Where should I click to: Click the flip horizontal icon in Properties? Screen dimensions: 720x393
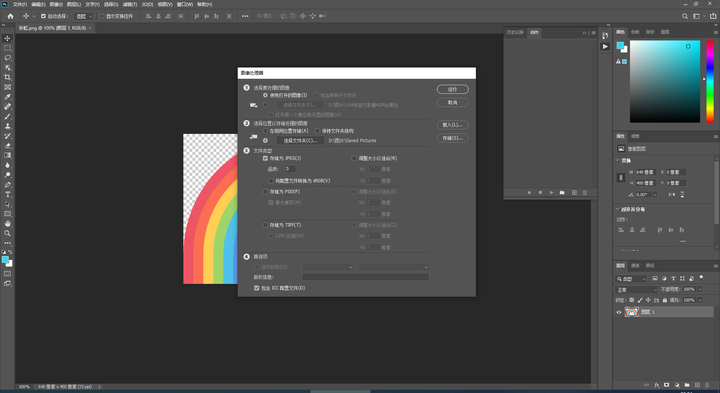672,195
